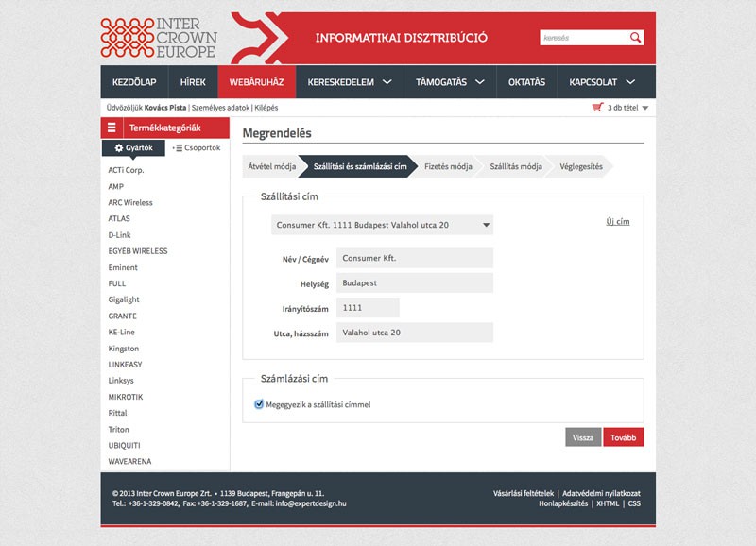Screen dimensions: 756x546
Task: Open the Webáruház menu tab
Action: tap(256, 82)
